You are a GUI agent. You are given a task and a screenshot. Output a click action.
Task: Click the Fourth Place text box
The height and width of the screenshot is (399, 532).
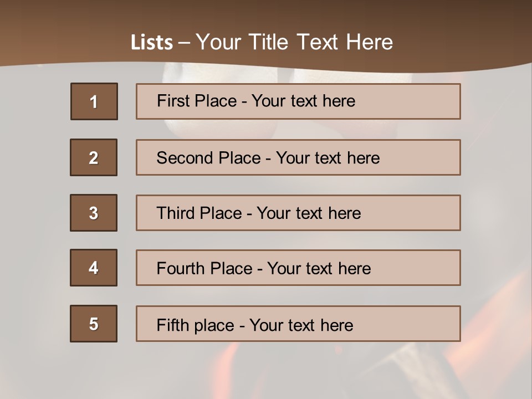pos(298,268)
